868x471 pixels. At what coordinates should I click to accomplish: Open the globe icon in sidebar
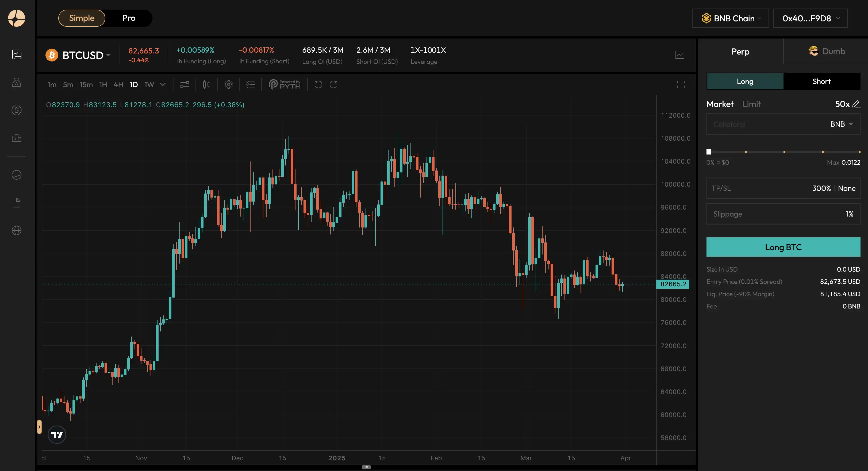click(17, 230)
